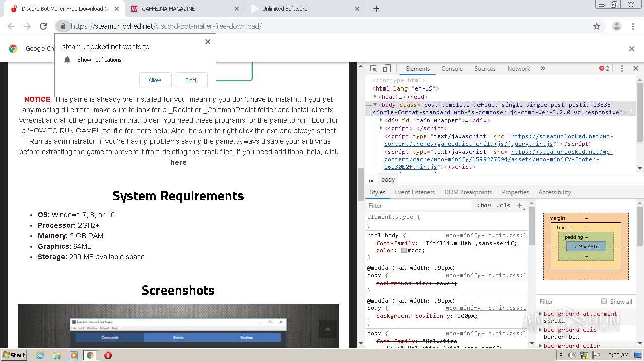Open the jquery.min.js script link

499,140
